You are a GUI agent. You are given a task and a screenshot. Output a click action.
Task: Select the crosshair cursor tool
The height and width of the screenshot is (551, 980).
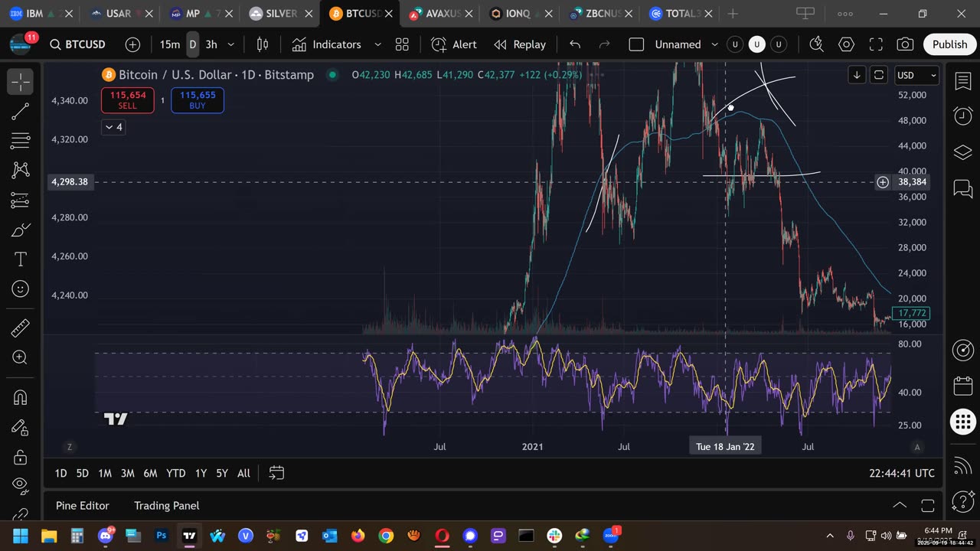(x=21, y=82)
